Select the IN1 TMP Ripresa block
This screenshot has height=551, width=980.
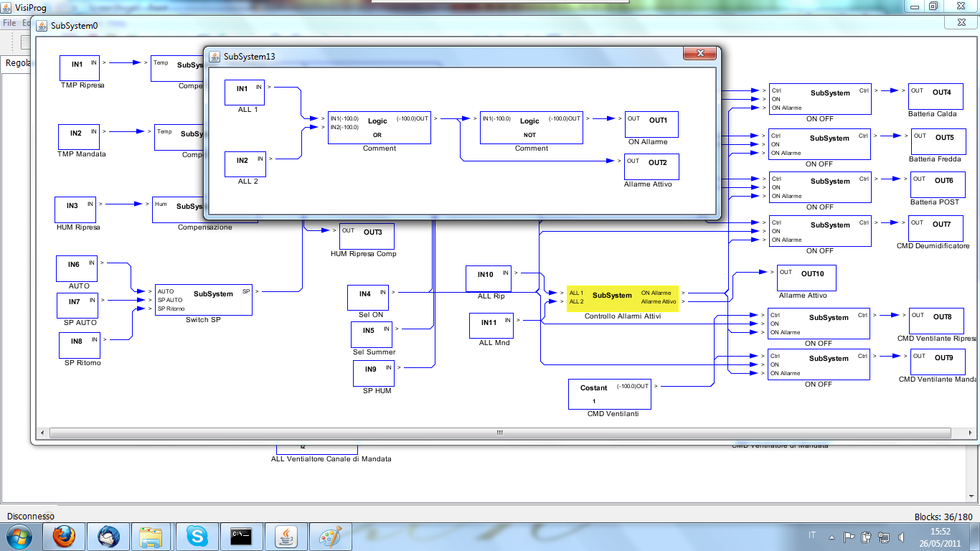pos(79,68)
